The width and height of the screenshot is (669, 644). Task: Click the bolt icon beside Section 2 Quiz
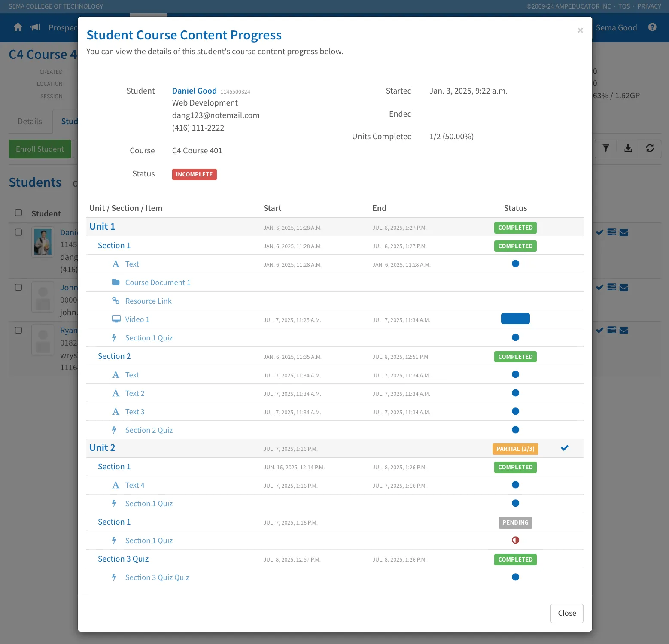[x=114, y=430]
